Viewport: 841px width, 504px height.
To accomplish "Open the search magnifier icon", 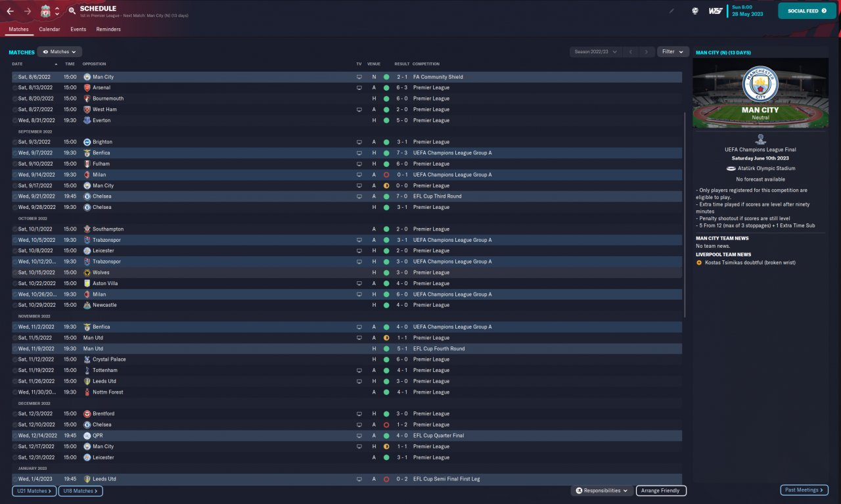I will [72, 11].
